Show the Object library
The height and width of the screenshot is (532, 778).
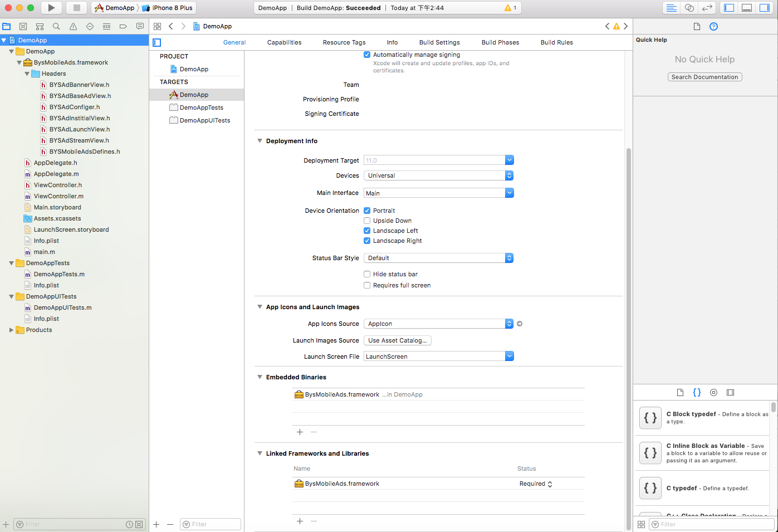point(713,392)
